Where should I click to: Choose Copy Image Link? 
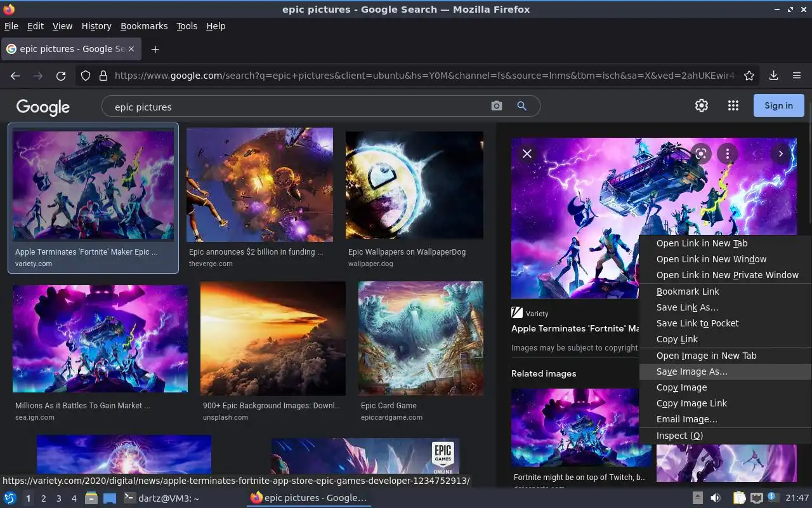[725, 403]
